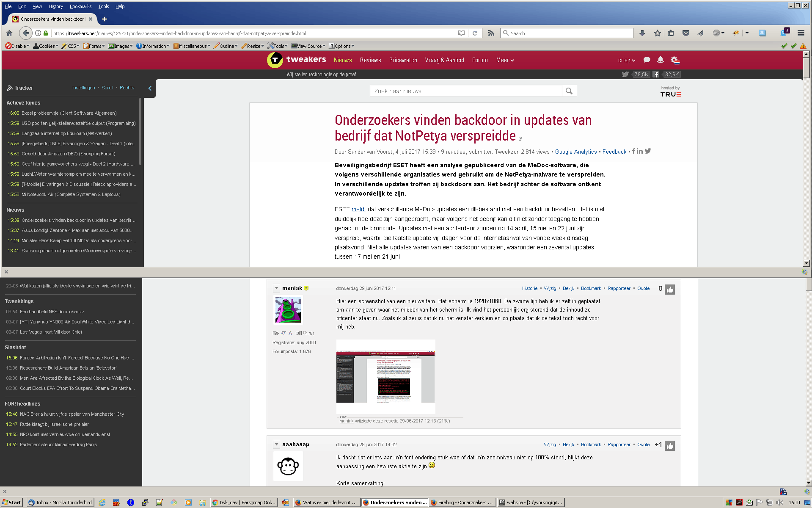The height and width of the screenshot is (508, 812).
Task: Go to Reviews in Tweakers navigation
Action: [x=370, y=60]
